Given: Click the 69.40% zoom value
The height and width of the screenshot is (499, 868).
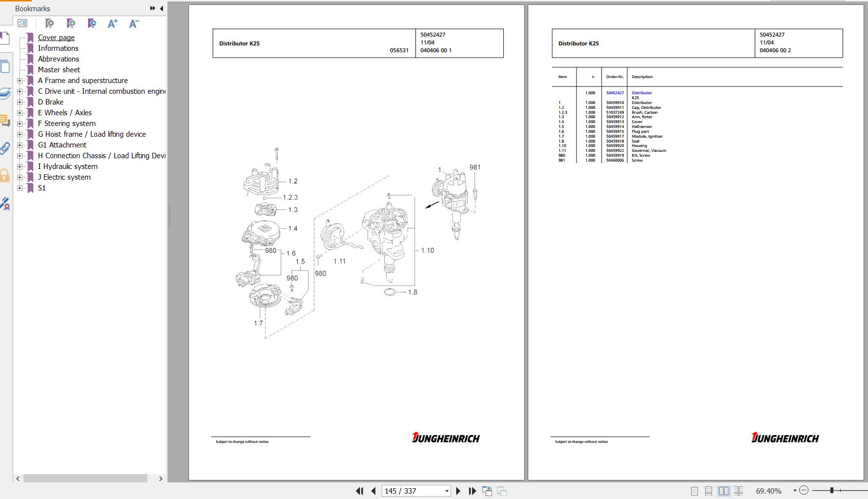Looking at the screenshot, I should point(768,491).
